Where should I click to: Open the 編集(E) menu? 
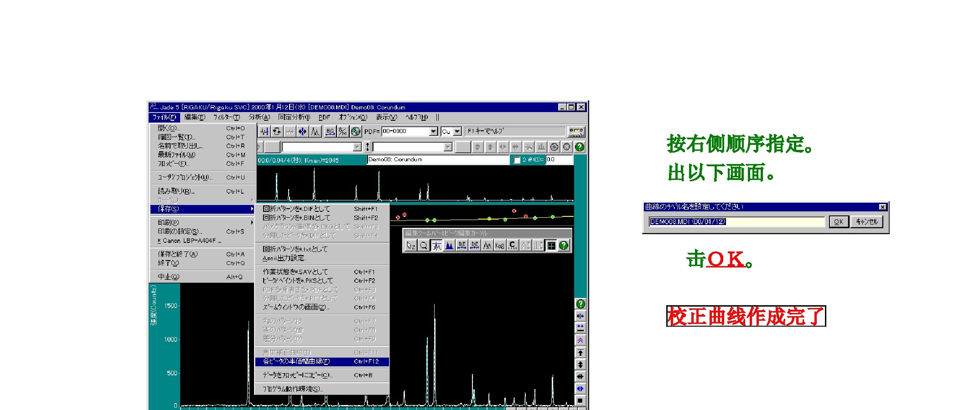click(195, 117)
